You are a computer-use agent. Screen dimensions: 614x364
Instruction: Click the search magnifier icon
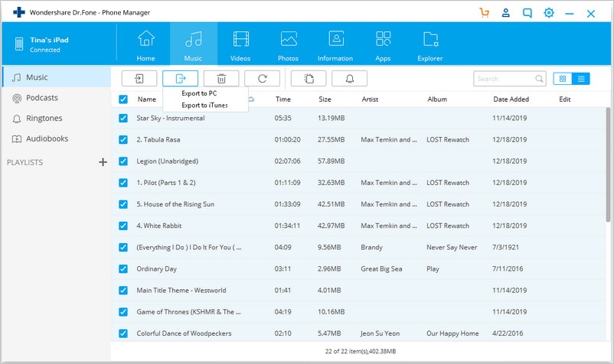click(539, 79)
